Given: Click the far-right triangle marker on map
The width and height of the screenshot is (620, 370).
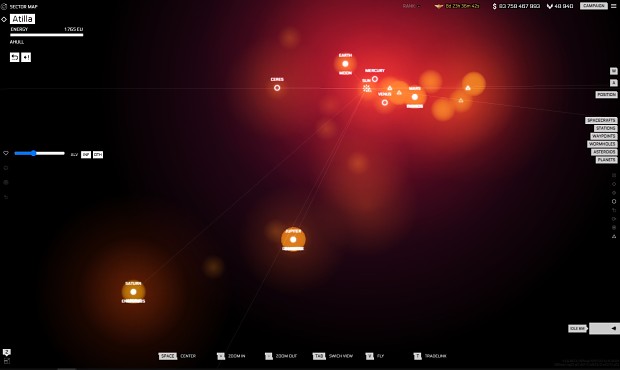Looking at the screenshot, I should (x=468, y=88).
